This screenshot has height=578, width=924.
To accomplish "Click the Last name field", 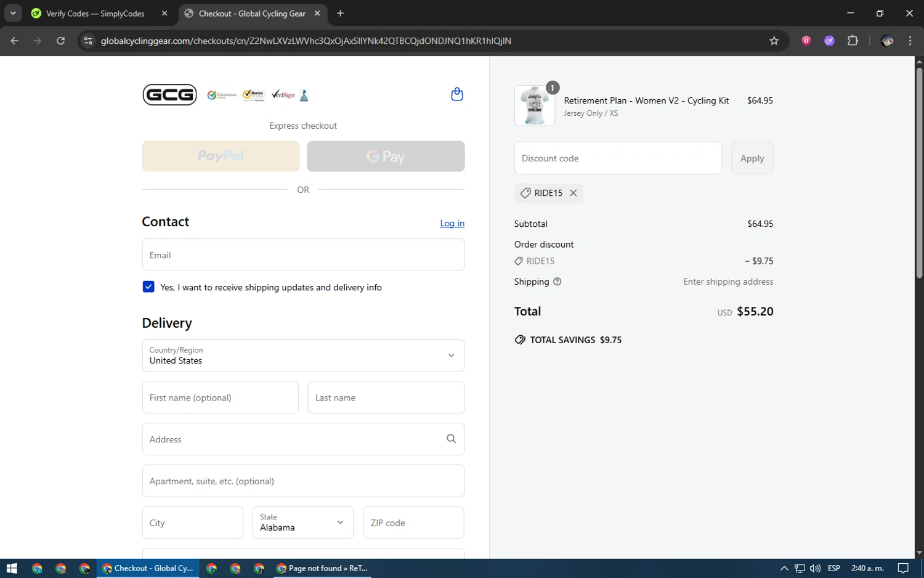I will [386, 397].
